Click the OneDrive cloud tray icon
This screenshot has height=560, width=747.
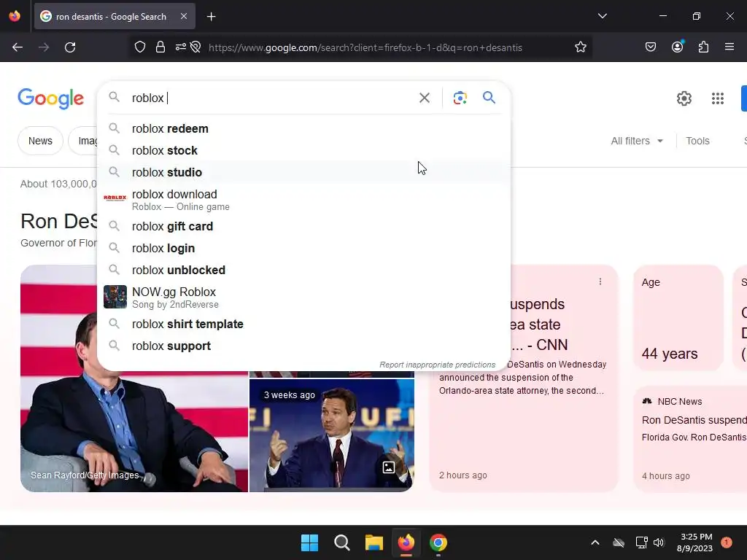coord(619,542)
